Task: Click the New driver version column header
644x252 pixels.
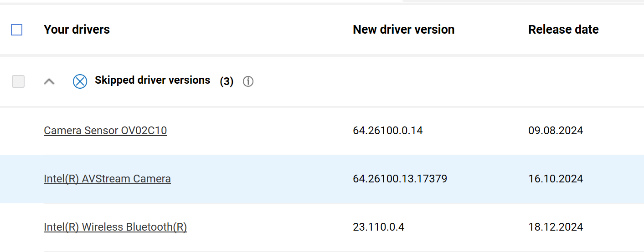Action: click(403, 30)
